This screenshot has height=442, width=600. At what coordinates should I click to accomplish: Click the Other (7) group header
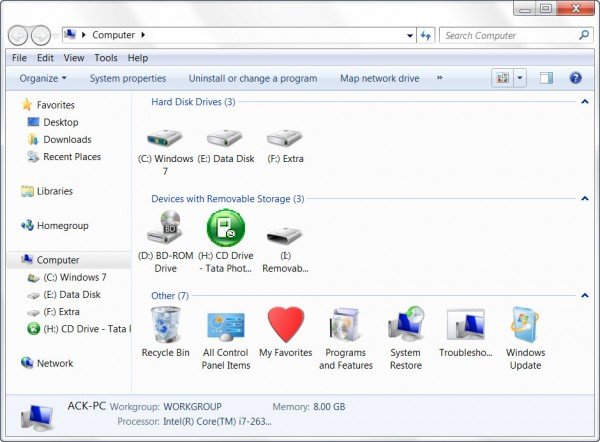coord(170,296)
